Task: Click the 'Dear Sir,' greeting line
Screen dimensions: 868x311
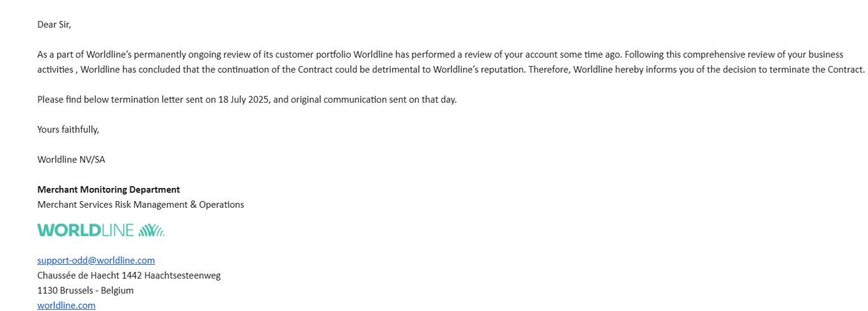Action: 54,25
